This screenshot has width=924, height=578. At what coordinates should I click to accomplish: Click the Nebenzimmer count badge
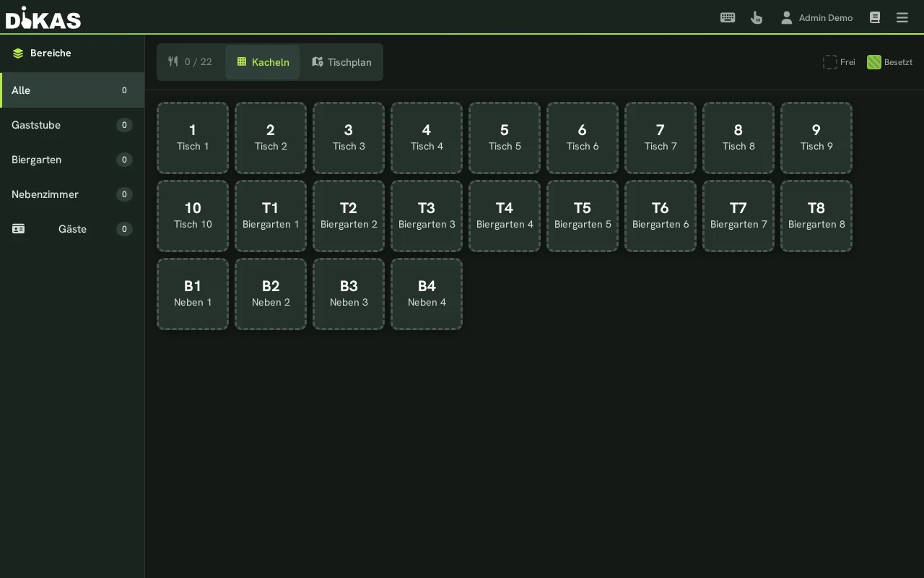tap(124, 194)
